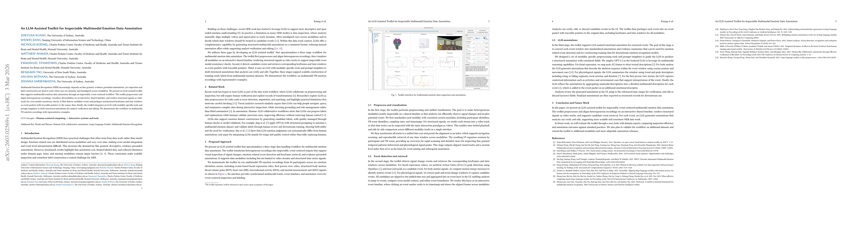Click the Play button in the toolkit figure
The image size is (868, 225).
387,31
